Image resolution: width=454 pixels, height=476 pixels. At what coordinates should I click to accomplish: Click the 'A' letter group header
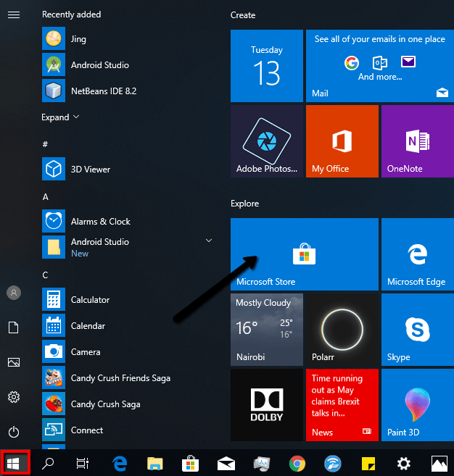[x=45, y=197]
